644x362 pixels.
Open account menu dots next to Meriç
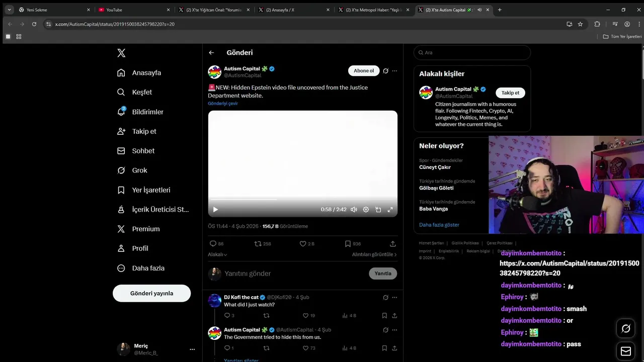pos(192,349)
